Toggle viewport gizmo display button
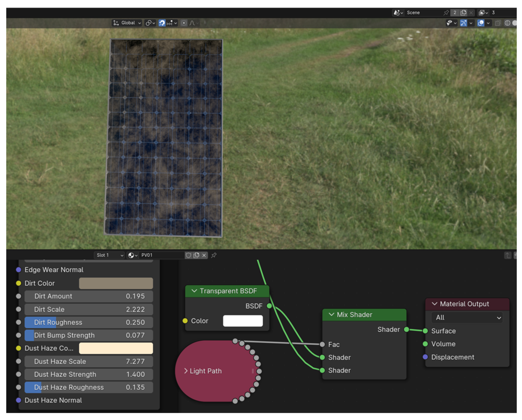 pos(463,23)
